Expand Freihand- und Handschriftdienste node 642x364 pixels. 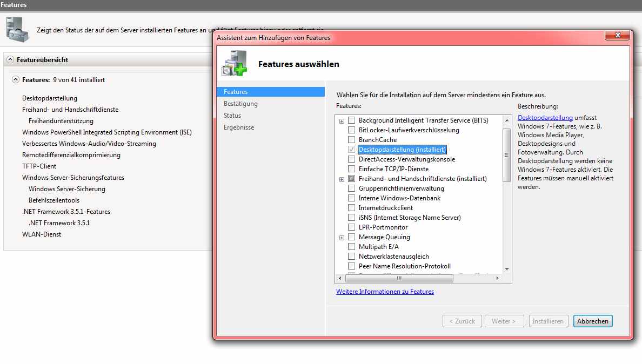pos(342,179)
